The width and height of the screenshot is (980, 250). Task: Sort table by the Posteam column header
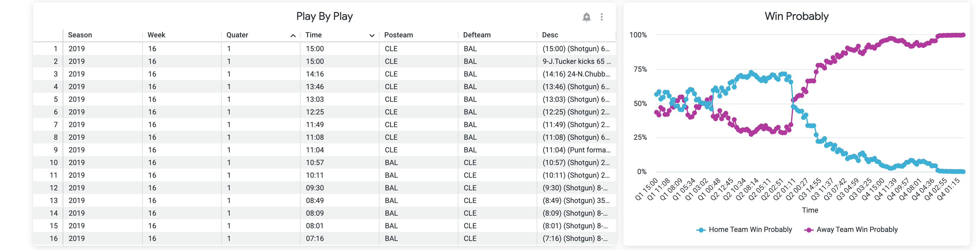398,35
